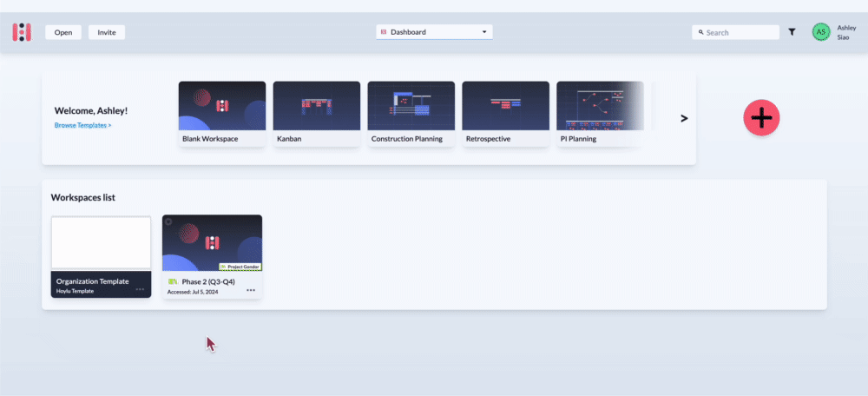The width and height of the screenshot is (868, 396).
Task: Expand the Dashboard dropdown
Action: pos(435,32)
